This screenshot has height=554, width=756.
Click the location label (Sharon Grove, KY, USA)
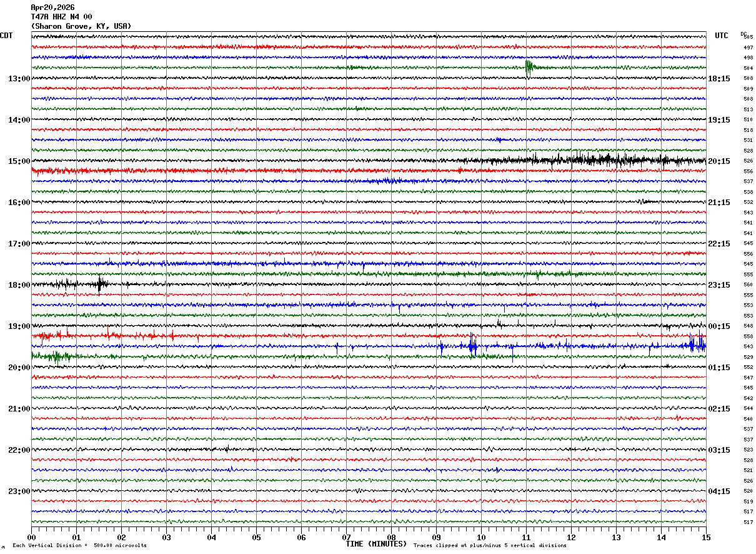tap(81, 26)
